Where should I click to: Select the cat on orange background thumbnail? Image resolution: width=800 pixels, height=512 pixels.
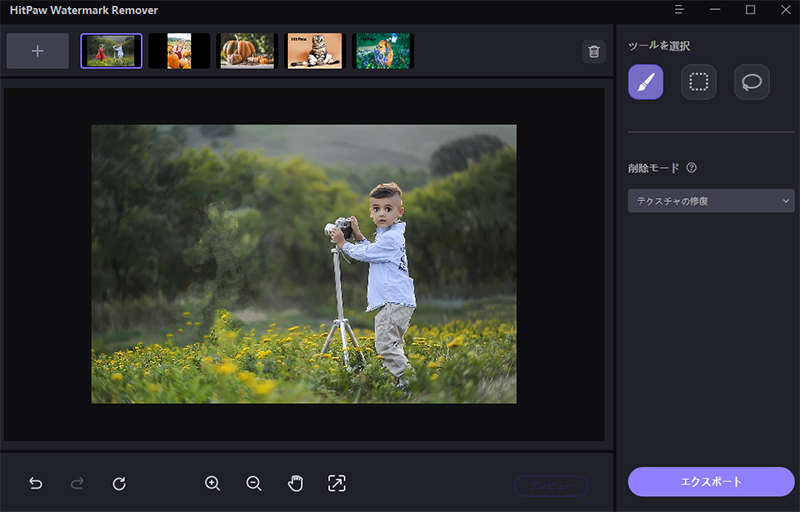tap(315, 51)
